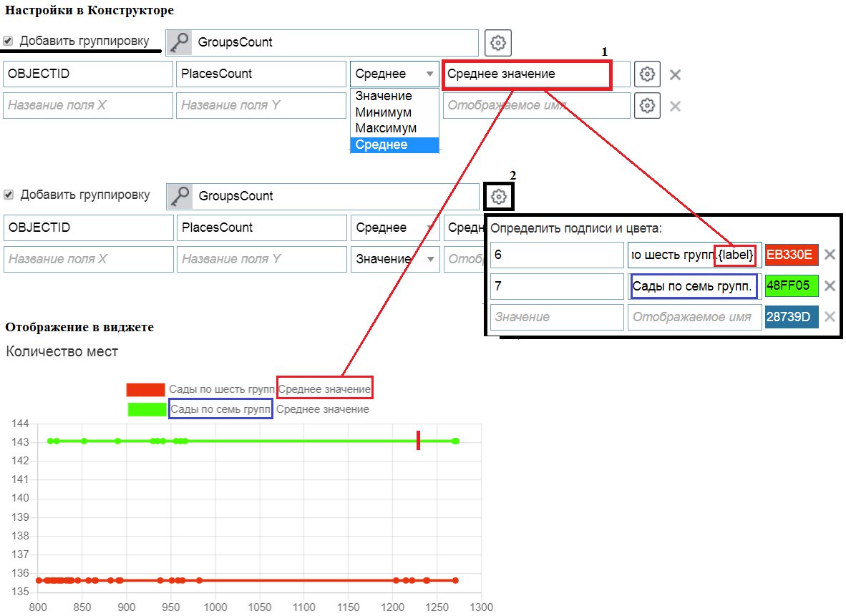Toggle the second Добавить группировку checkbox

coord(9,195)
